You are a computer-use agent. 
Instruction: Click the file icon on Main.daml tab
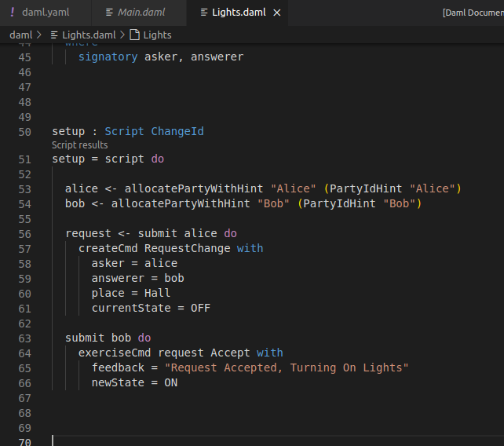(x=108, y=13)
